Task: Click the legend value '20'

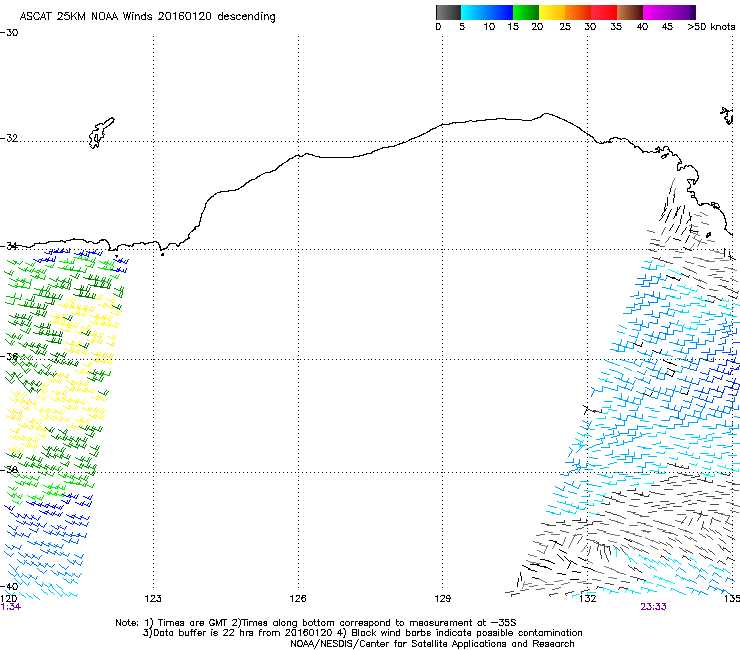Action: pos(537,27)
